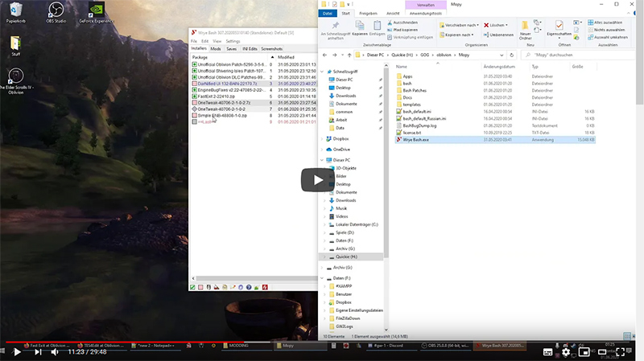The image size is (644, 361).
Task: Click Auswahl umkehren in the ribbon
Action: 608,37
